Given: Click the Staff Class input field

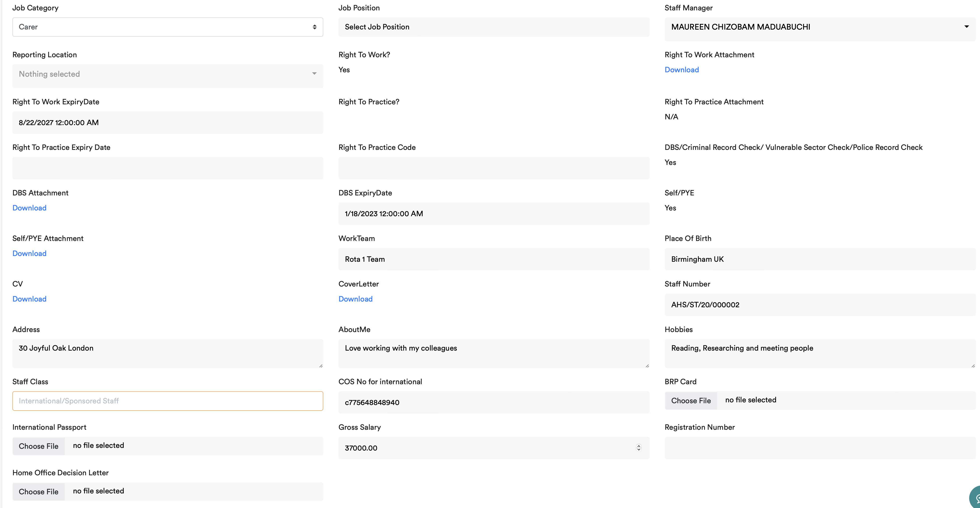Looking at the screenshot, I should coord(167,401).
